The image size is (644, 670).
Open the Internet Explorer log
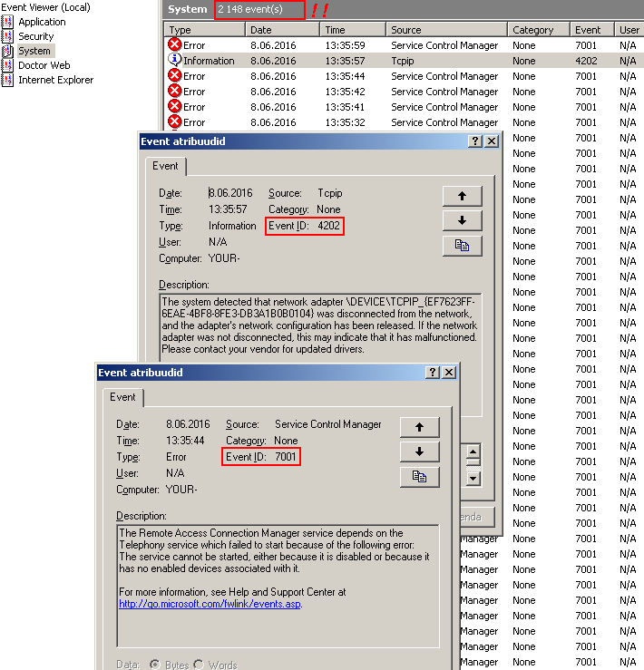pos(55,80)
